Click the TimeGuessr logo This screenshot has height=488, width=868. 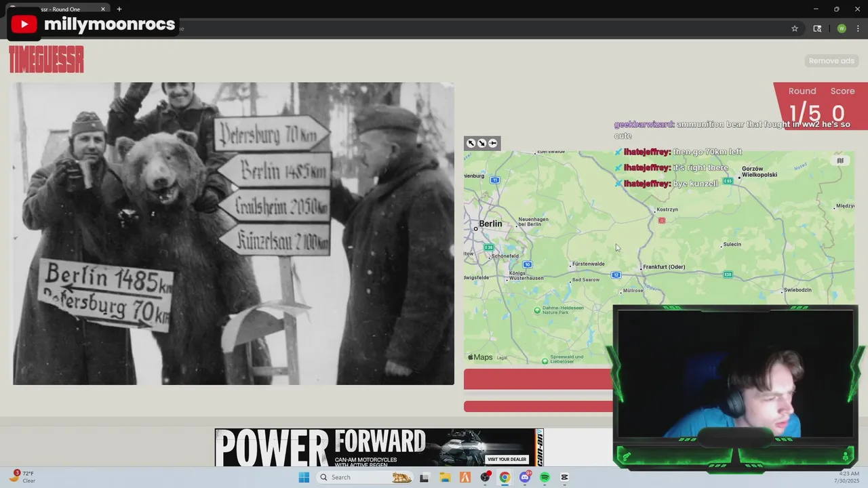pyautogui.click(x=46, y=60)
